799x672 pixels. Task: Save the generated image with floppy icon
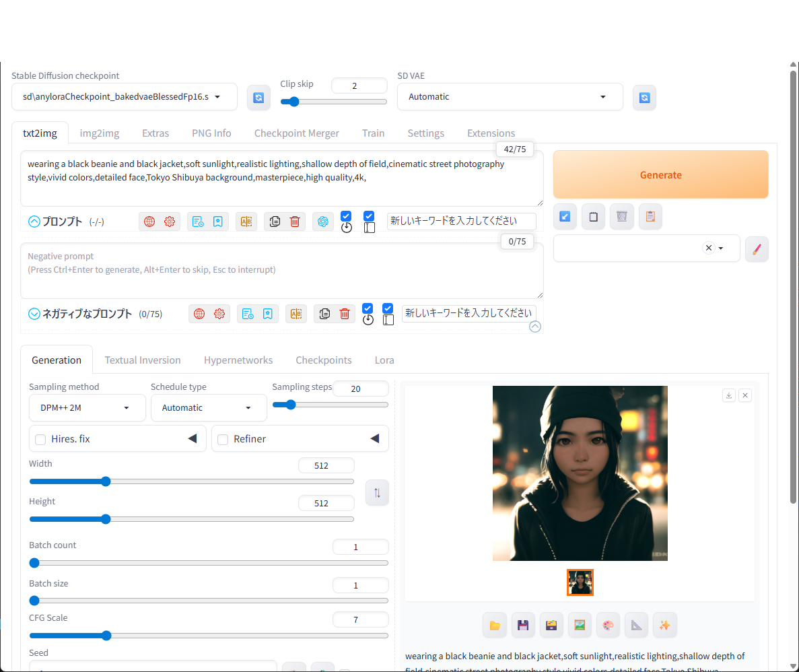pyautogui.click(x=523, y=625)
